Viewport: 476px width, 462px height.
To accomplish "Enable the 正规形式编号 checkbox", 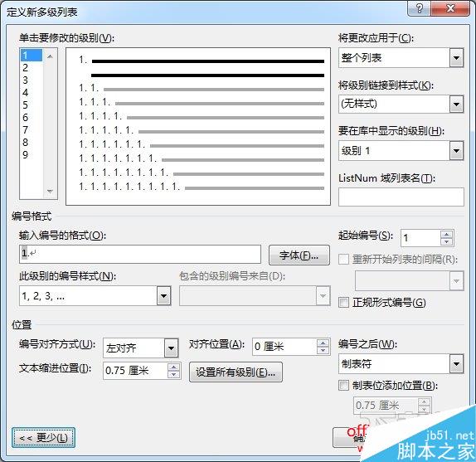I will click(343, 303).
